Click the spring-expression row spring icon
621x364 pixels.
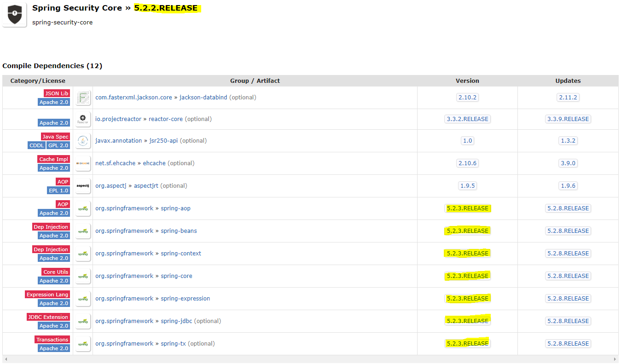coord(83,299)
